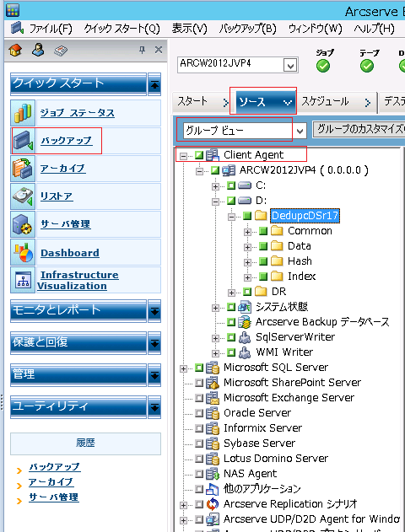Toggle the D: drive checkbox

point(231,201)
